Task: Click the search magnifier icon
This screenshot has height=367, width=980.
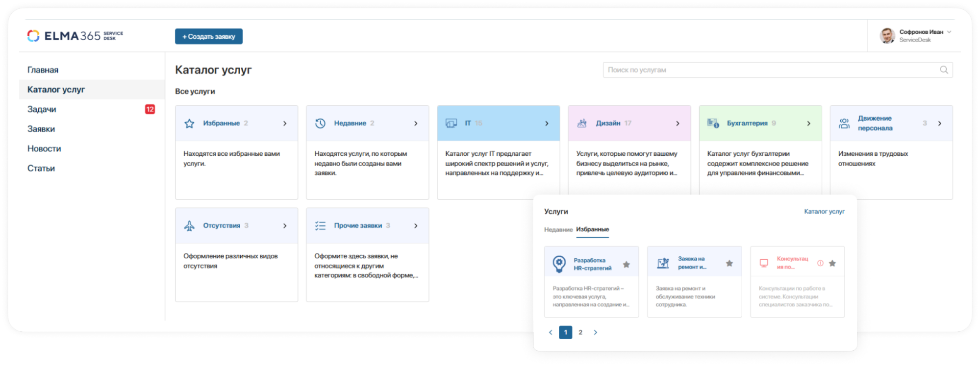Action: (x=944, y=70)
